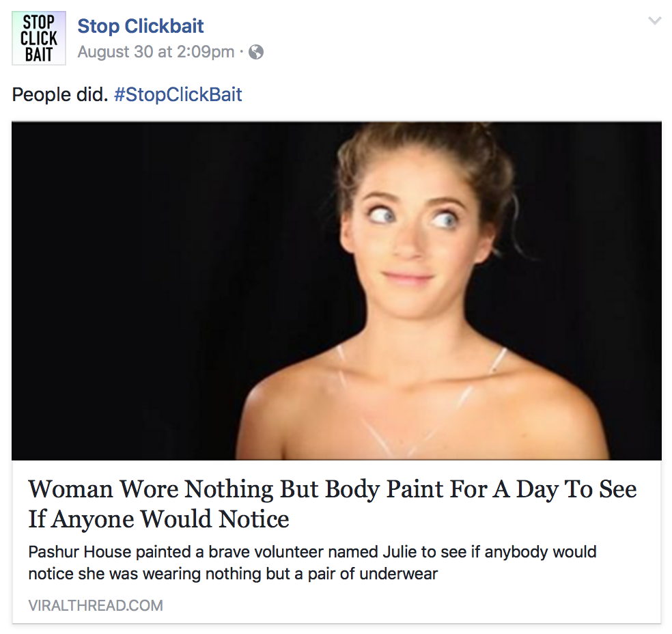Click the globe public privacy icon
672x634 pixels.
pyautogui.click(x=256, y=52)
